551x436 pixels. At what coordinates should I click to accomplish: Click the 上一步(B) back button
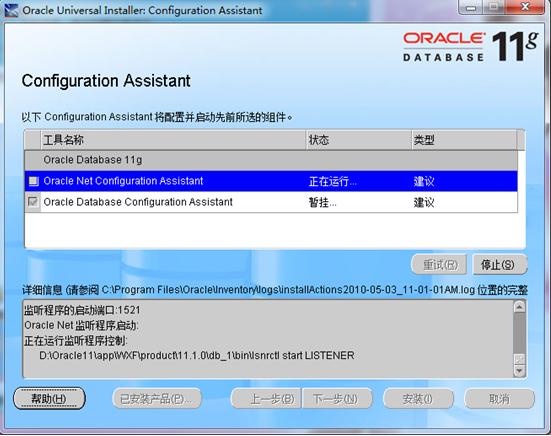click(266, 398)
